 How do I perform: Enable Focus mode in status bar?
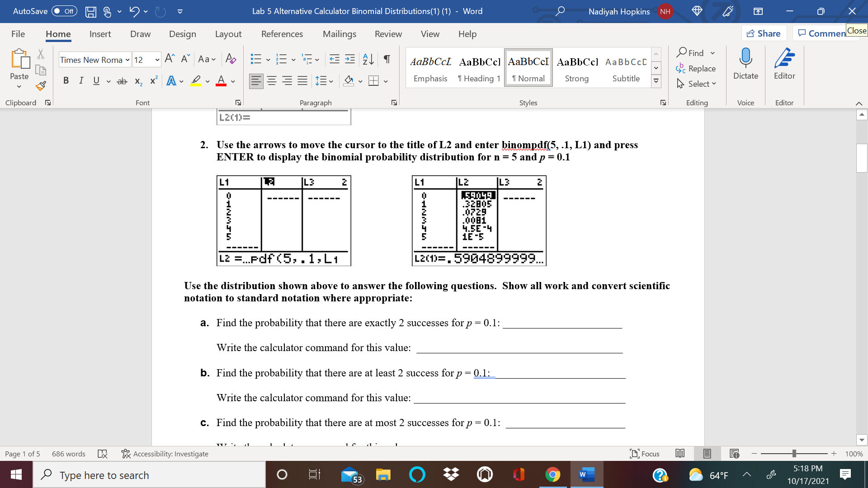(x=645, y=454)
